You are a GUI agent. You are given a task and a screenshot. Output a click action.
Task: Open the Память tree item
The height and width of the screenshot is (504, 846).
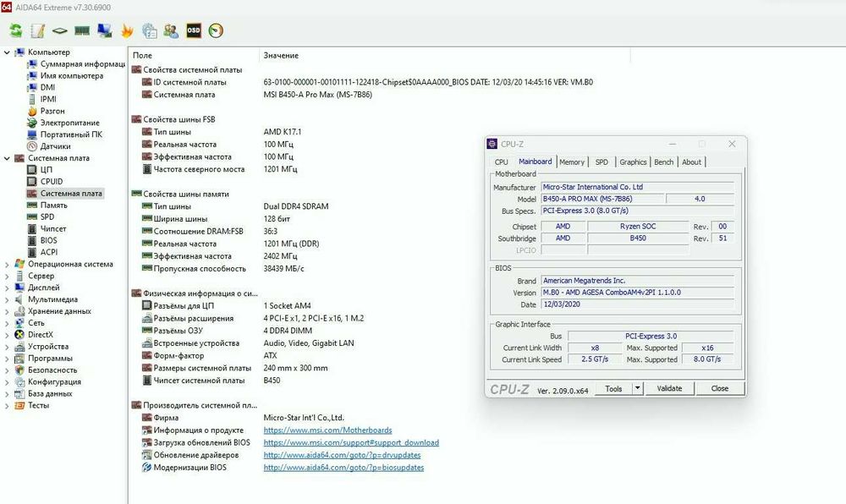pyautogui.click(x=54, y=205)
